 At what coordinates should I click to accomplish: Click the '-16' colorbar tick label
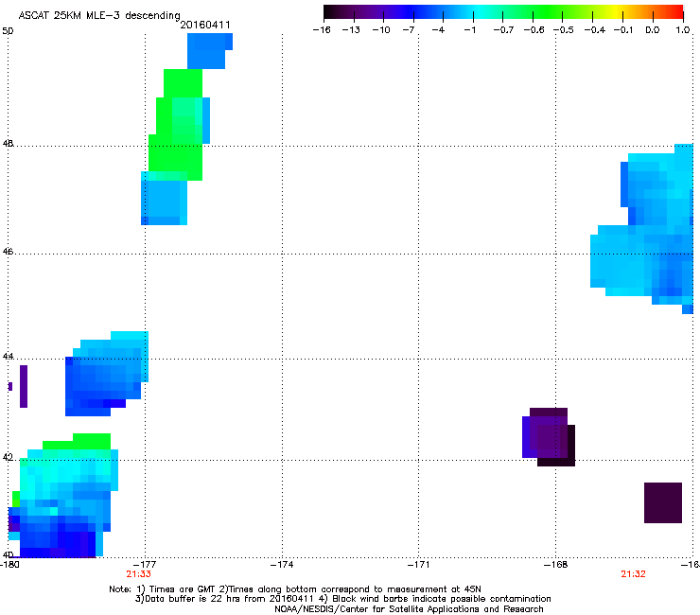point(322,30)
